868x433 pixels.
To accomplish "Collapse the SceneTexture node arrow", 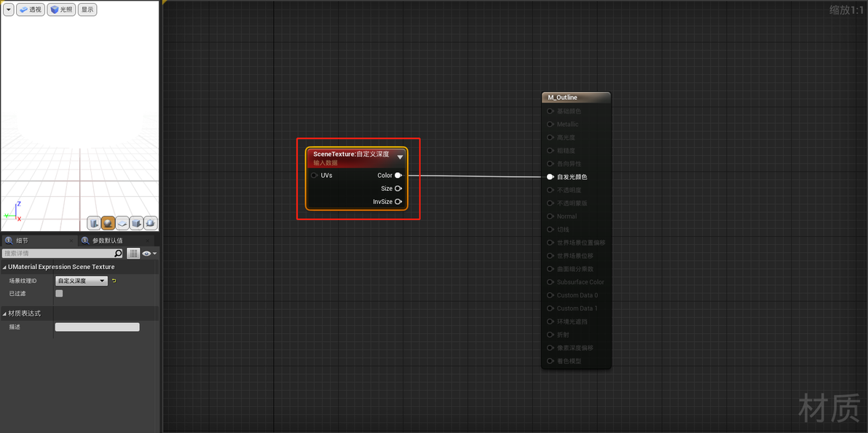I will pos(400,157).
